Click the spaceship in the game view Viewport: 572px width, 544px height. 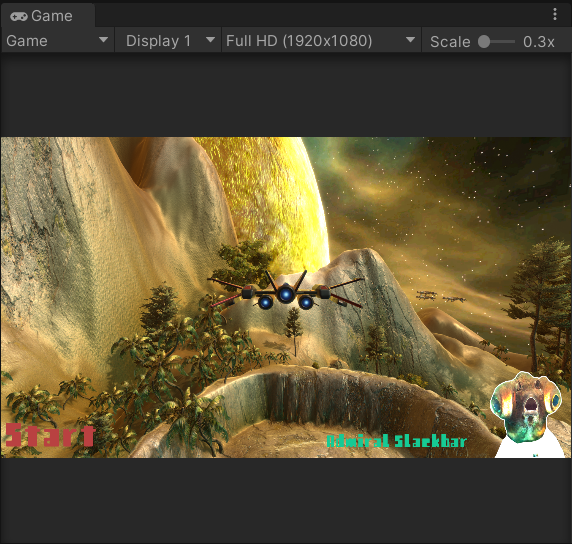[x=285, y=293]
